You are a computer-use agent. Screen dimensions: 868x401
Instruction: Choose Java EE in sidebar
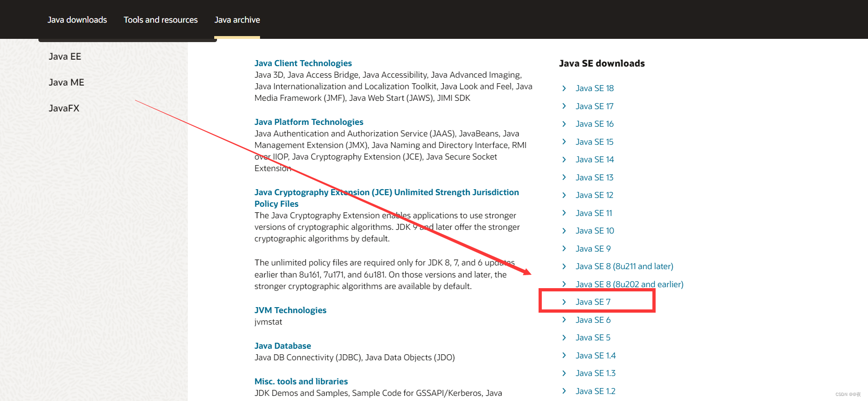pyautogui.click(x=65, y=56)
